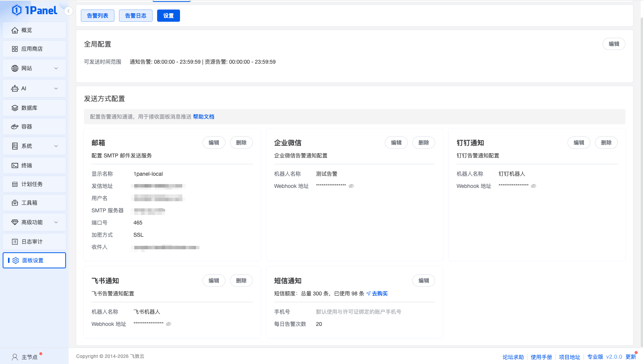Show the WeCom (企业微信) Webhook address
Screen dimensions: 643x364
click(351, 186)
